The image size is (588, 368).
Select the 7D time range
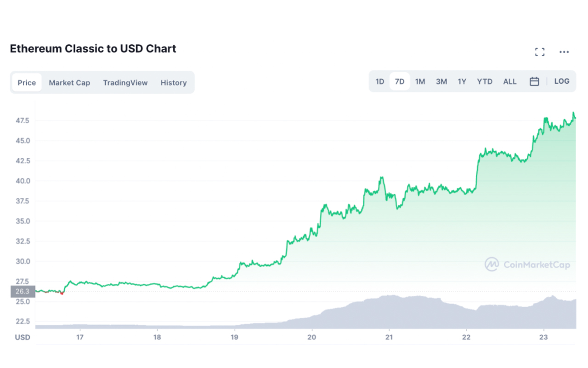400,81
